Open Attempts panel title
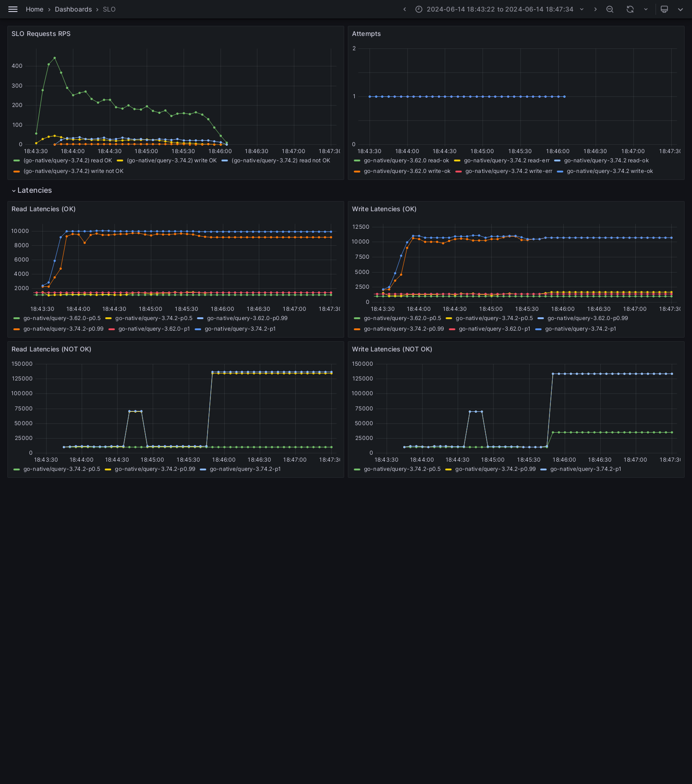This screenshot has width=692, height=784. [x=366, y=34]
